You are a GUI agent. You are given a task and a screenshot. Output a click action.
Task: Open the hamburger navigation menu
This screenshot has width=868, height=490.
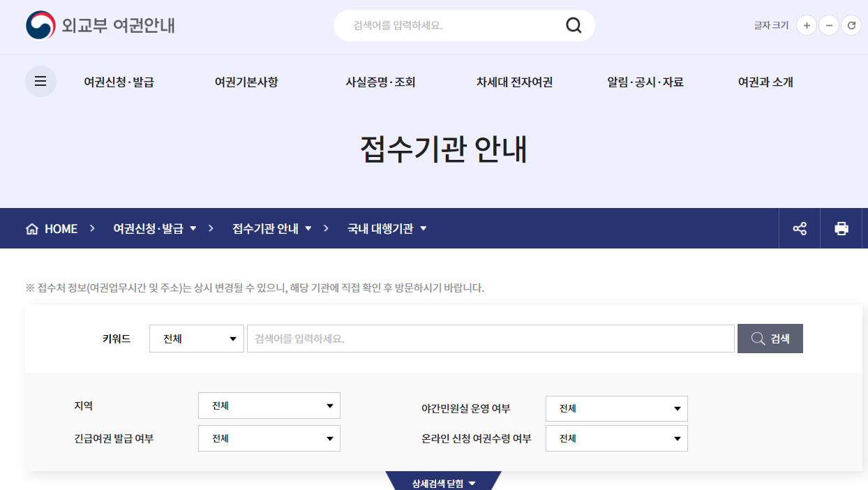(40, 81)
